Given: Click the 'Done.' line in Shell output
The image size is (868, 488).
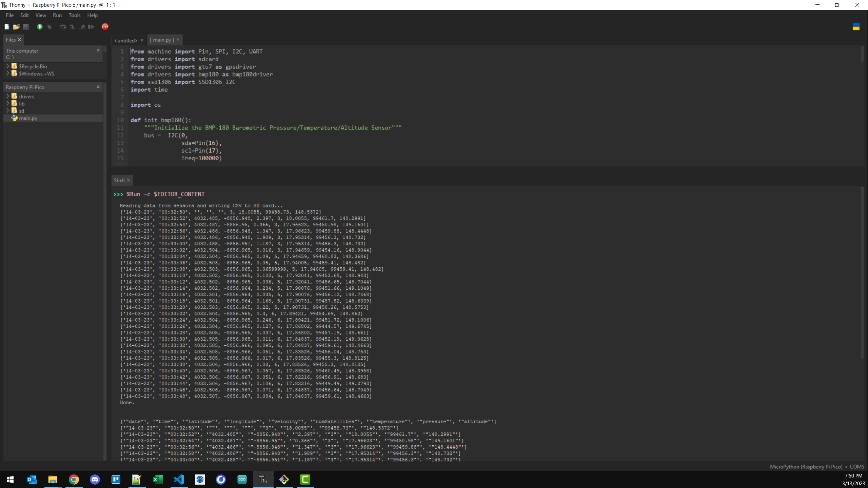Looking at the screenshot, I should coord(127,402).
